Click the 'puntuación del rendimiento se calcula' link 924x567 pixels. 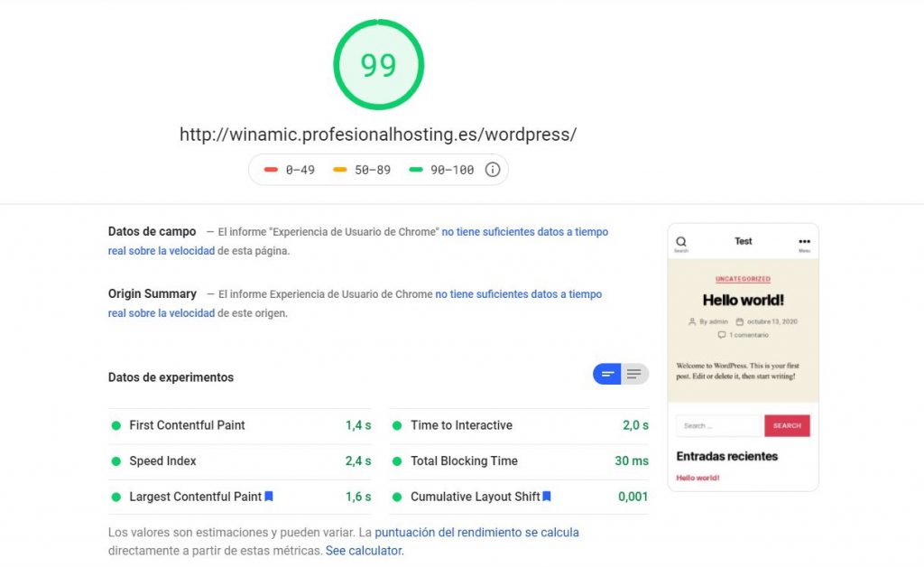(x=477, y=533)
